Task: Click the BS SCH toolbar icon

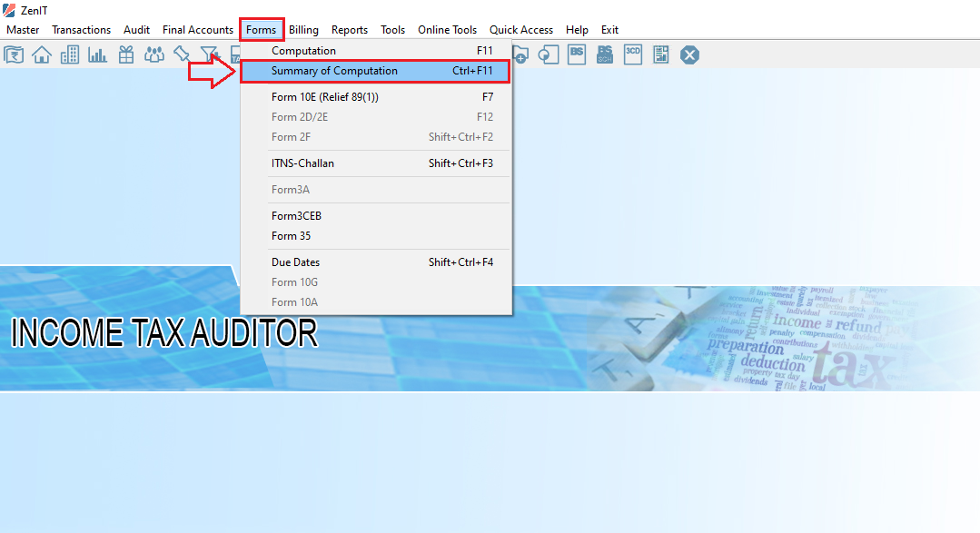Action: click(x=604, y=54)
